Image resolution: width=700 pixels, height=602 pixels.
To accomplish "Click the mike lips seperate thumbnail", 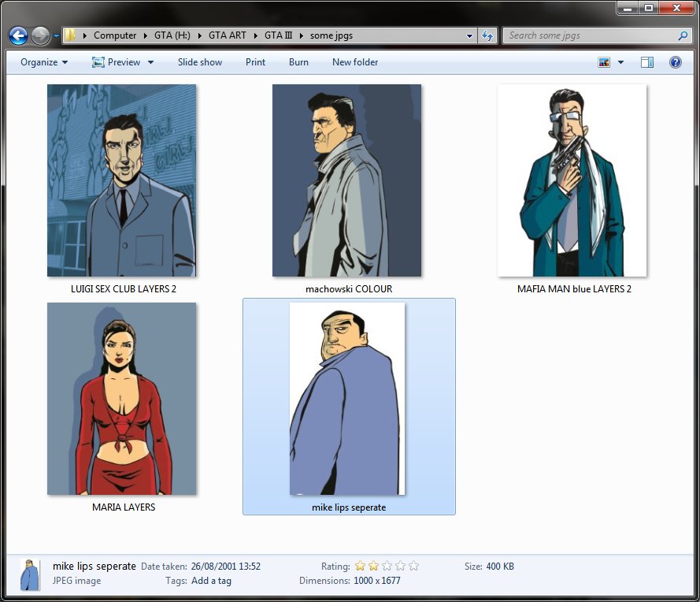I will [347, 399].
